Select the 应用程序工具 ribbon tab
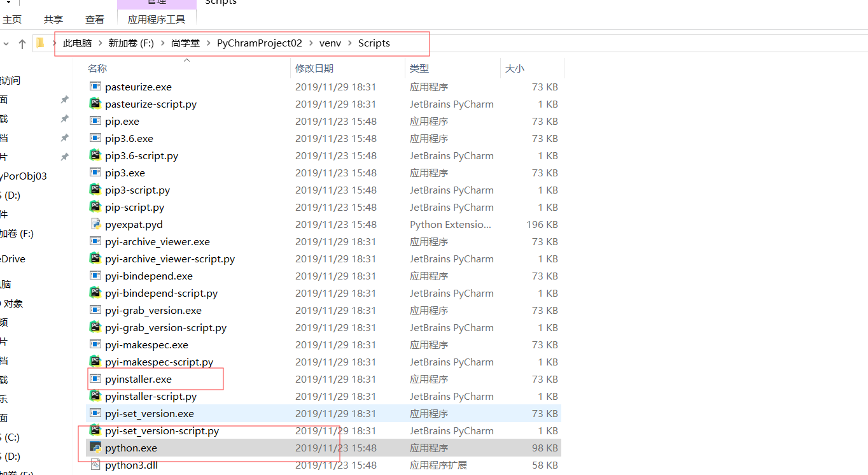Viewport: 868px width, 475px height. pos(157,20)
